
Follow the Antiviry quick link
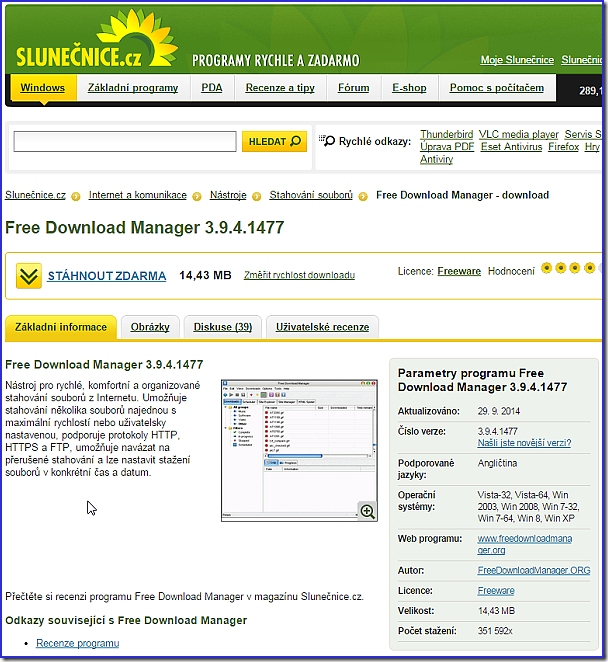click(x=436, y=159)
